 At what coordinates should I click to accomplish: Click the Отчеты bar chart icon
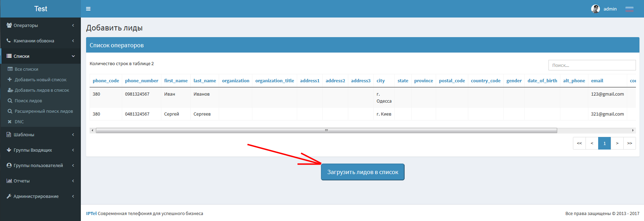[x=9, y=181]
